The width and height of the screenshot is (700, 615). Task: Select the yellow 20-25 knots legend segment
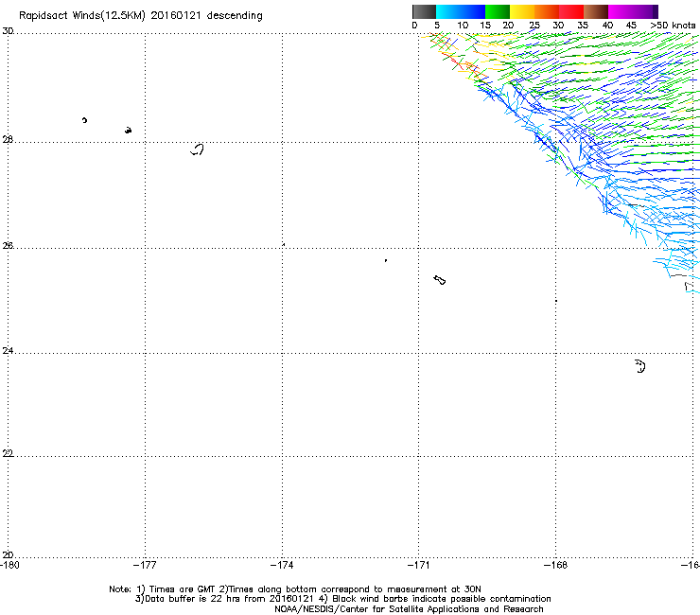pyautogui.click(x=522, y=11)
